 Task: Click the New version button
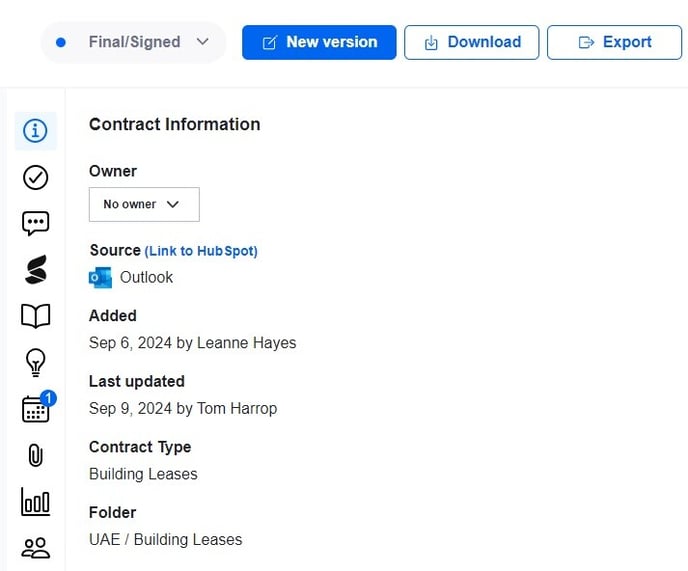[319, 42]
